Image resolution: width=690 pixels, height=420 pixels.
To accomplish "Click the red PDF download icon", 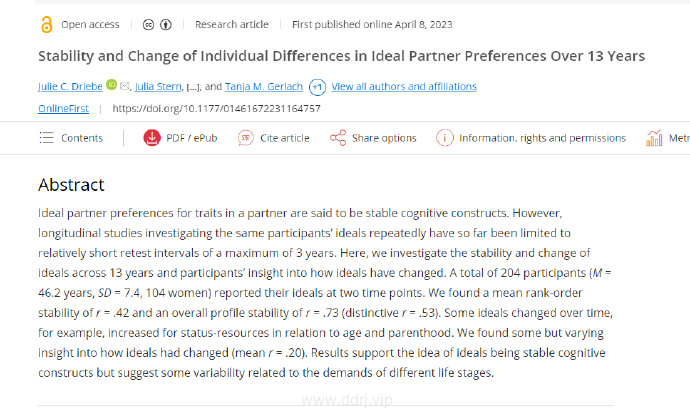I will [x=152, y=138].
